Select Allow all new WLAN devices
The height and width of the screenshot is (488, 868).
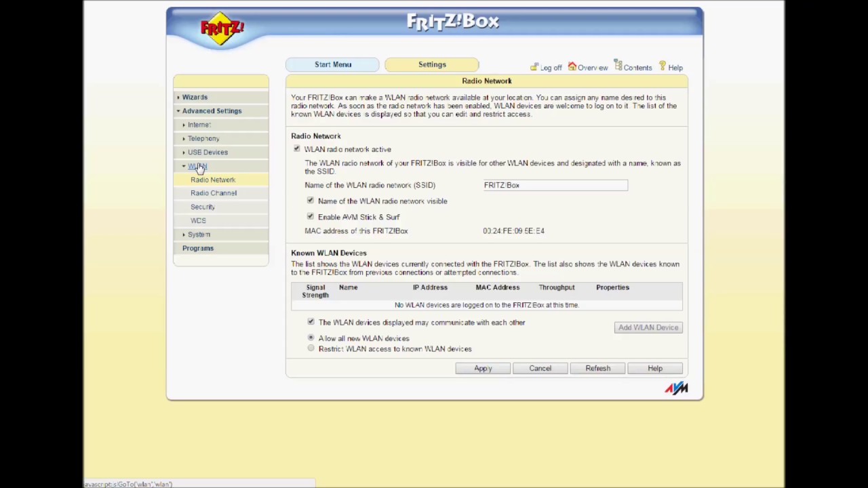[311, 338]
